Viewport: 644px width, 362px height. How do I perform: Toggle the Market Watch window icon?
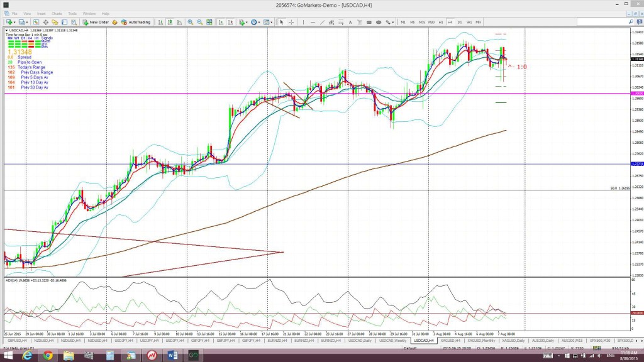point(36,22)
